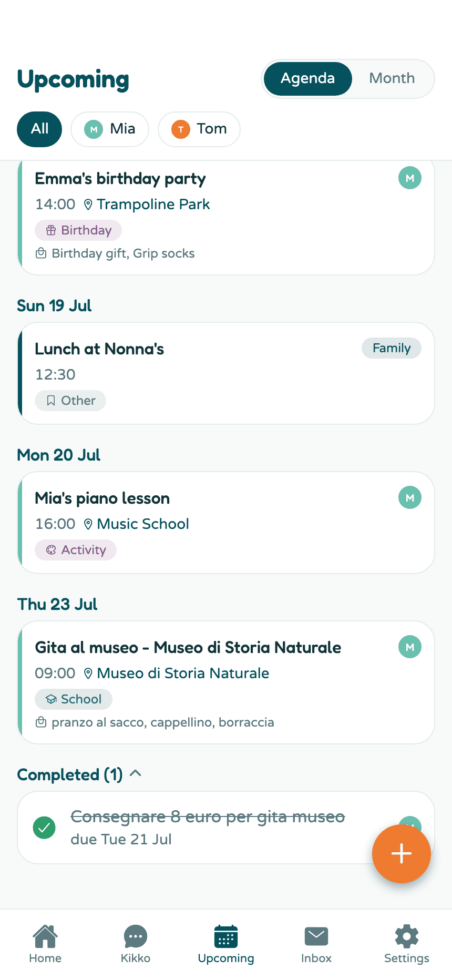The height and width of the screenshot is (980, 452).
Task: Open the Lunch at Nonna's event
Action: [x=226, y=373]
